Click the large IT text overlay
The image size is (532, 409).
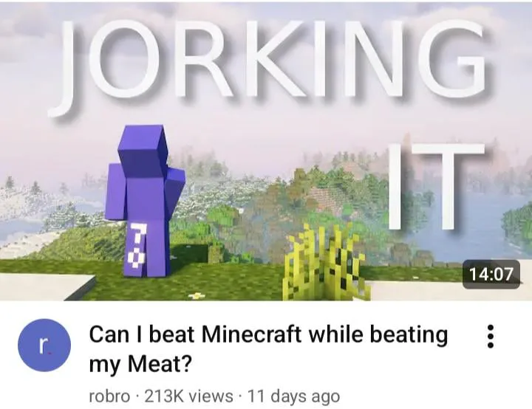tap(436, 185)
